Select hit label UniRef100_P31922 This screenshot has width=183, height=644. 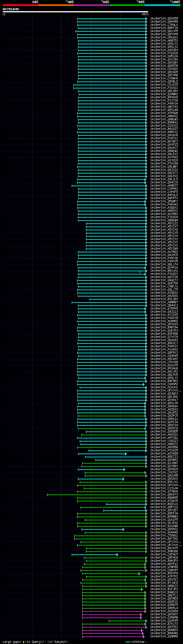click(x=164, y=88)
